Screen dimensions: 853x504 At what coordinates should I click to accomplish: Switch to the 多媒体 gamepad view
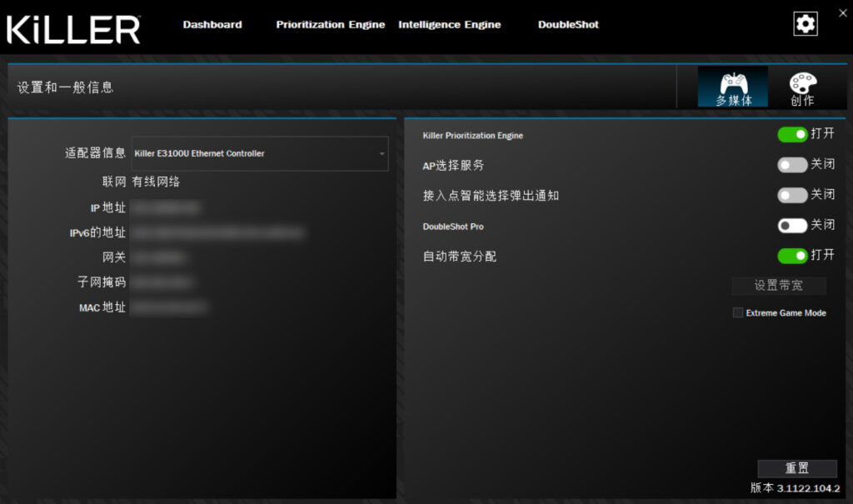coord(731,86)
